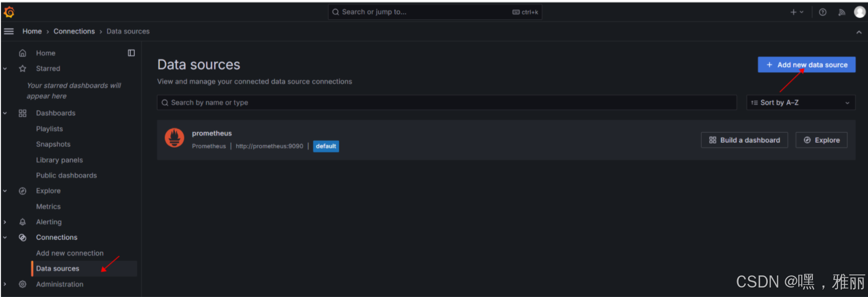Collapse the Connections section chevron
The height and width of the screenshot is (297, 868).
(5, 237)
